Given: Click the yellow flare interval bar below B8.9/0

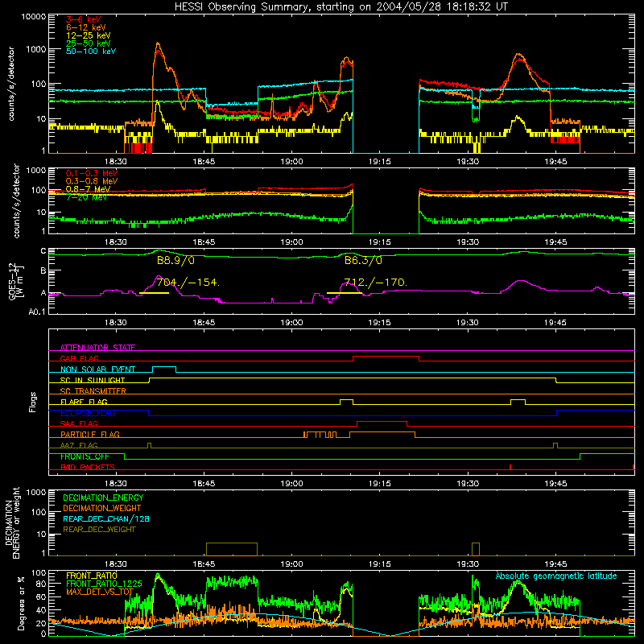Looking at the screenshot, I should tap(154, 293).
